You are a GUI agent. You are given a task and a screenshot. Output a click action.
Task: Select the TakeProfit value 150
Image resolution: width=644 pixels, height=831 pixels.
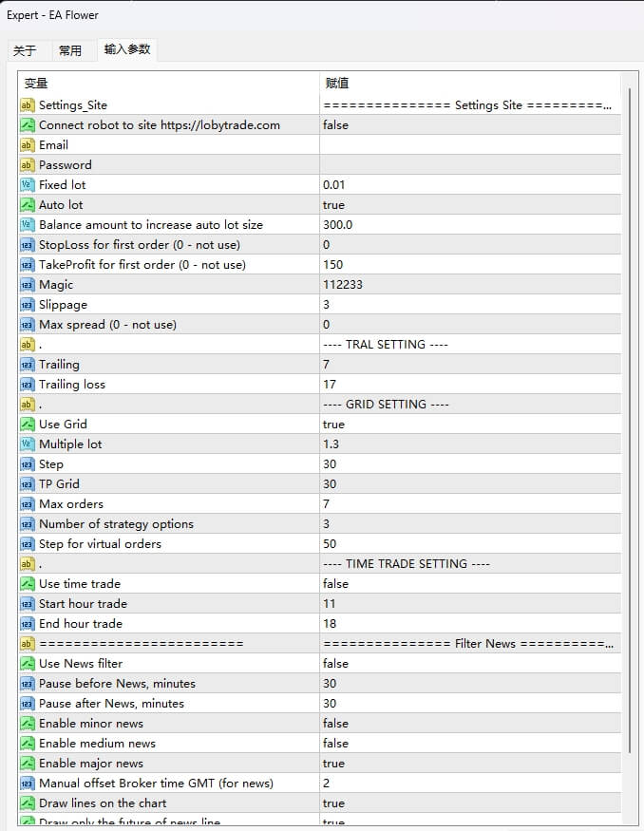click(332, 265)
